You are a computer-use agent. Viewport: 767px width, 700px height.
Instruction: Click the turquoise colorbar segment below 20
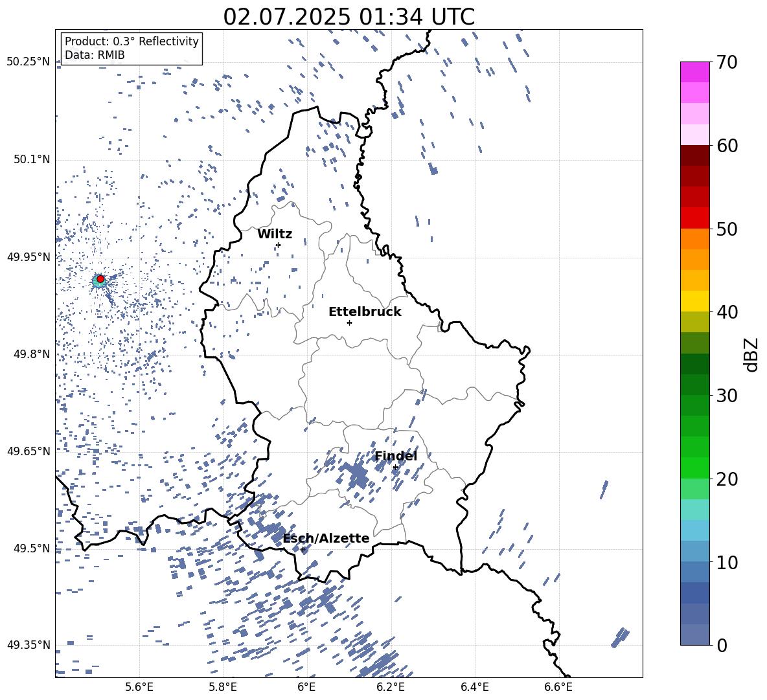(695, 510)
